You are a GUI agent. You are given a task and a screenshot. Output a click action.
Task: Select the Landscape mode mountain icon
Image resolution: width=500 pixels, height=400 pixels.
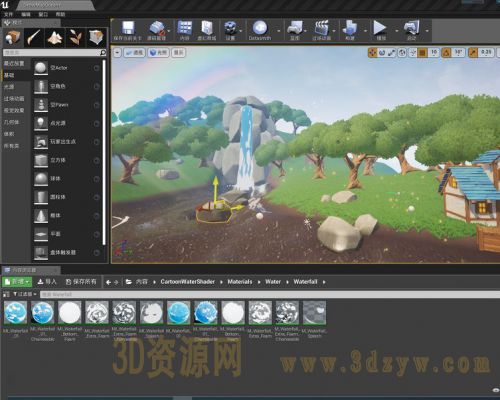tap(55, 37)
